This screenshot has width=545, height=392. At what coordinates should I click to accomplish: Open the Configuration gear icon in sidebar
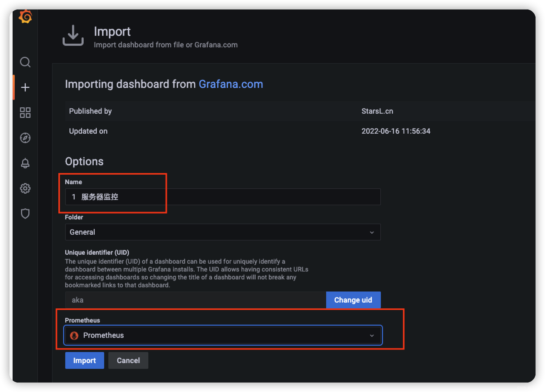coord(25,188)
